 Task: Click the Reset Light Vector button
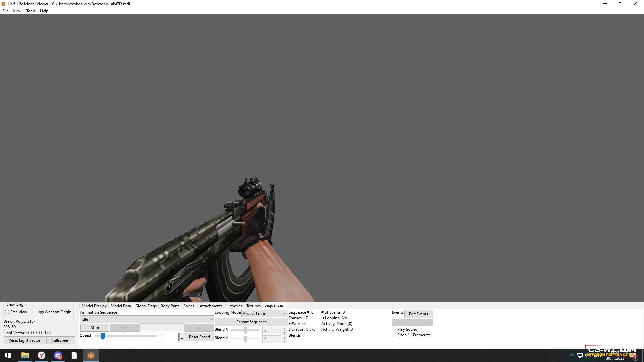24,340
